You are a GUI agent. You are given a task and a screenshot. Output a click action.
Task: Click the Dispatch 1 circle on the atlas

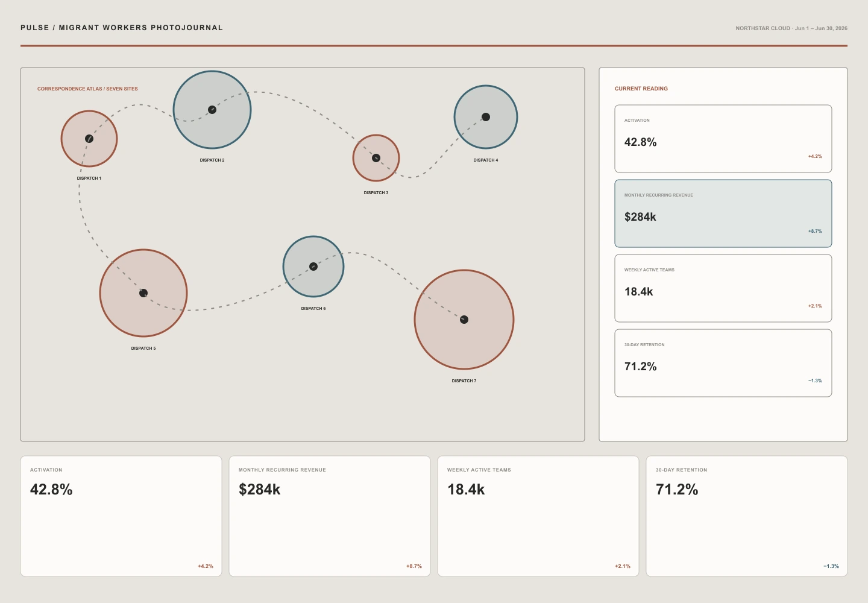click(89, 139)
